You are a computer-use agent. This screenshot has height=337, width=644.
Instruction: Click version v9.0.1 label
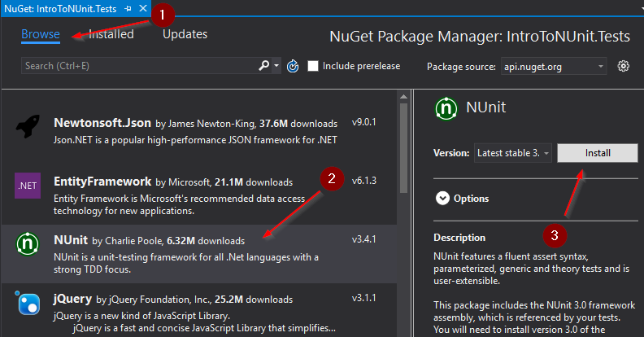[x=364, y=122]
